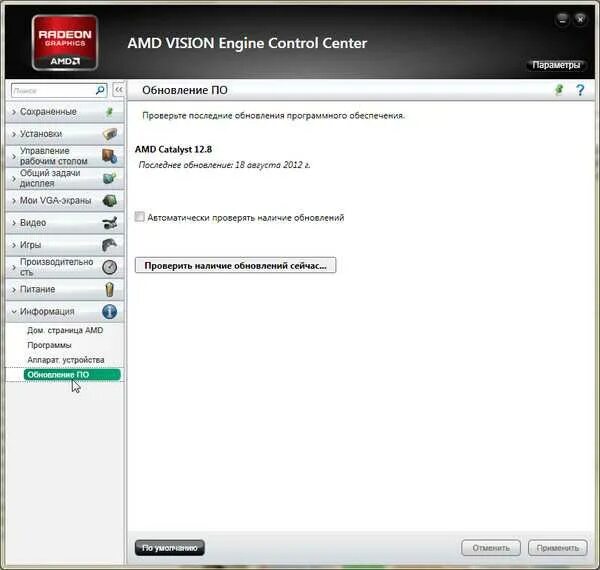This screenshot has width=600, height=570.
Task: Click the Питание battery icon
Action: [x=110, y=289]
